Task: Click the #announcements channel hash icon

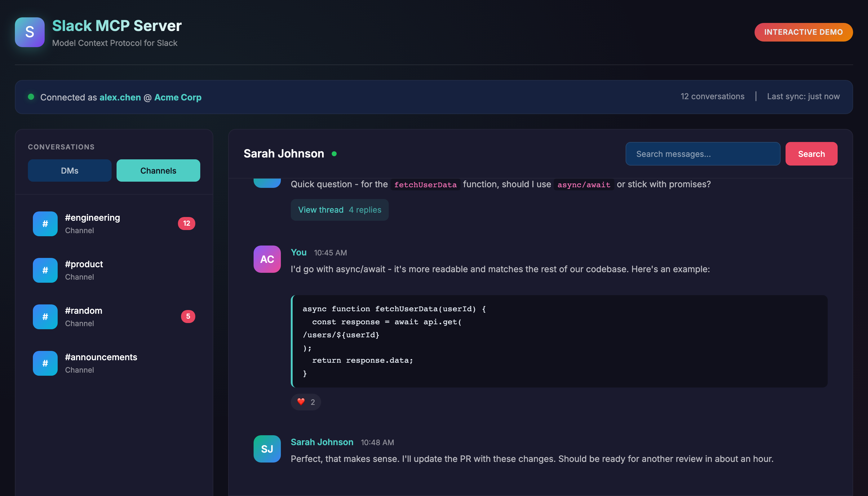Action: pyautogui.click(x=45, y=363)
